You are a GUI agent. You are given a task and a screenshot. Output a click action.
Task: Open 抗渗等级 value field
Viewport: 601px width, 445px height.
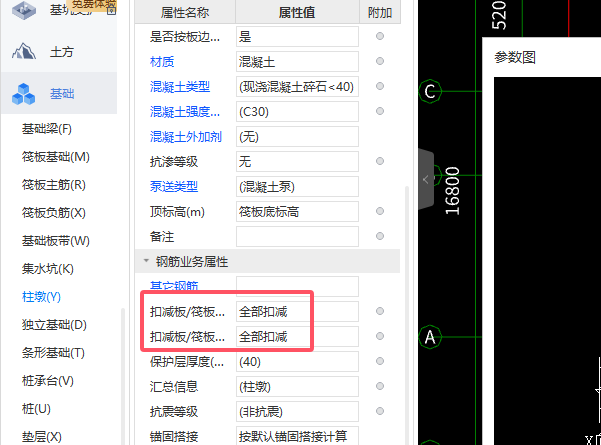point(297,161)
